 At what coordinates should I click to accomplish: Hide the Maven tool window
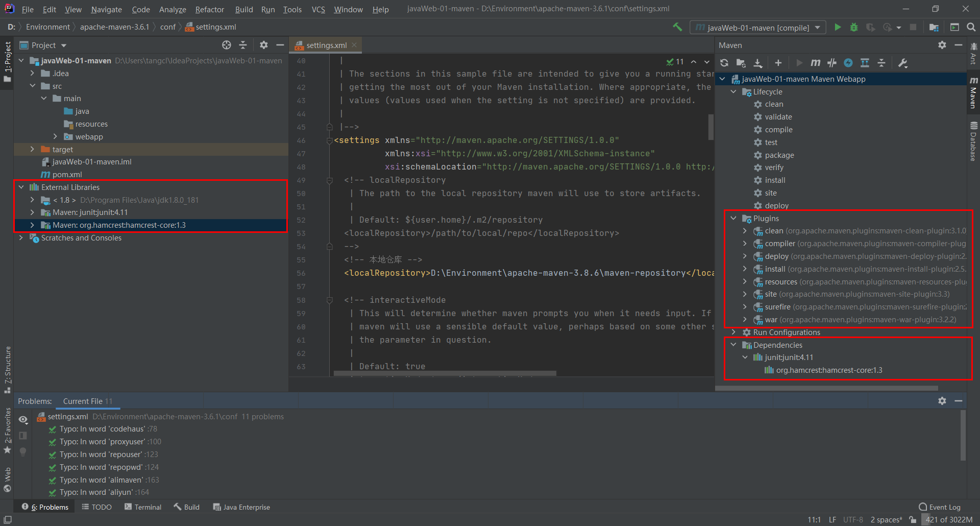tap(959, 45)
